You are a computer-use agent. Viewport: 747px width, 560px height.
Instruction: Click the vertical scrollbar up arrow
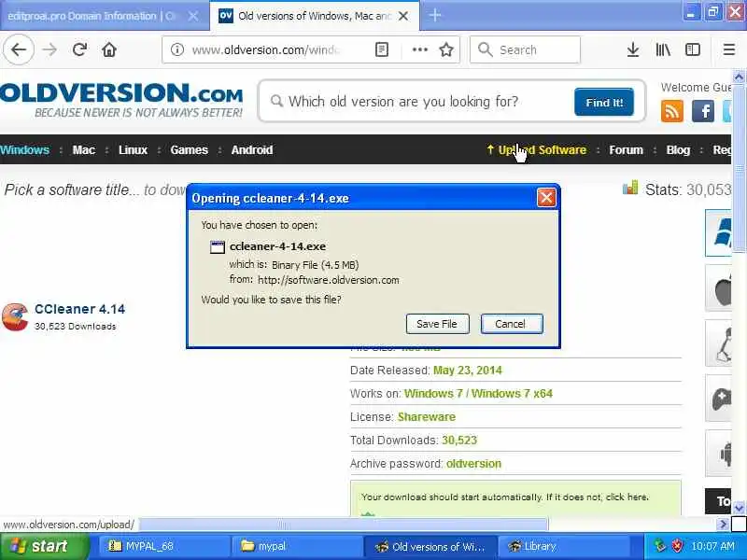click(x=739, y=77)
